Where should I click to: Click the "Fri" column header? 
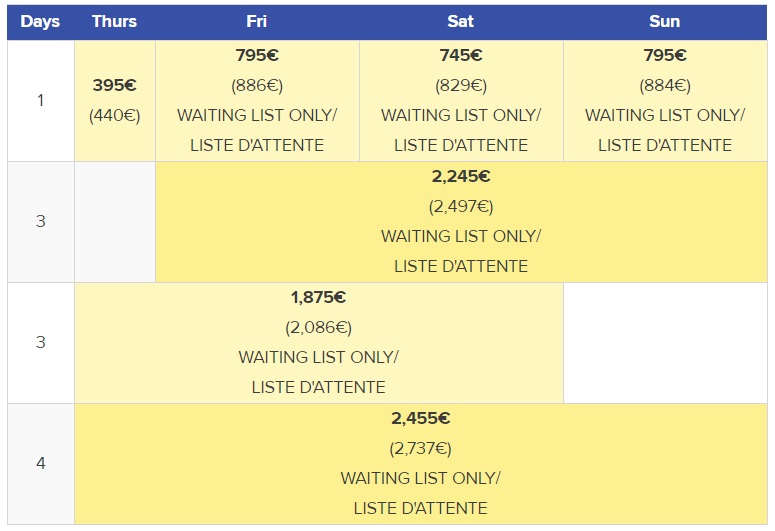coord(257,21)
